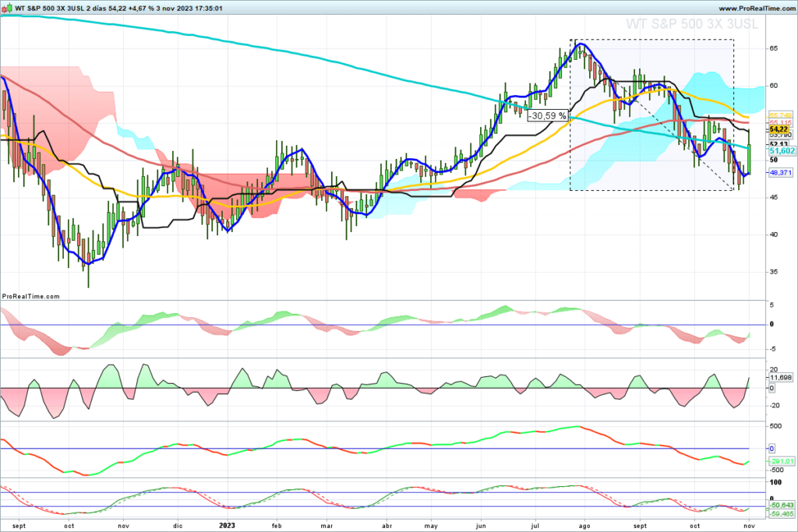The width and height of the screenshot is (798, 532).
Task: Click the 'may' month label on time axis
Action: (x=431, y=526)
